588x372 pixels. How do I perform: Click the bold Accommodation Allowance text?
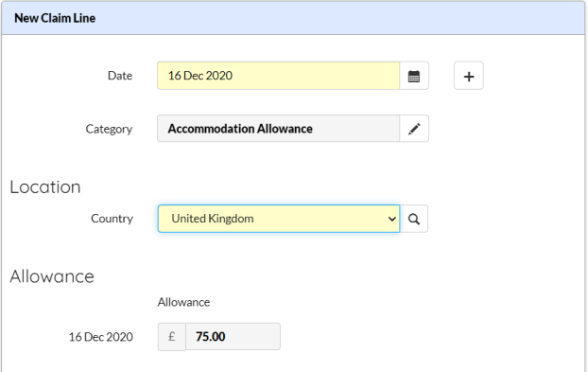pos(240,129)
